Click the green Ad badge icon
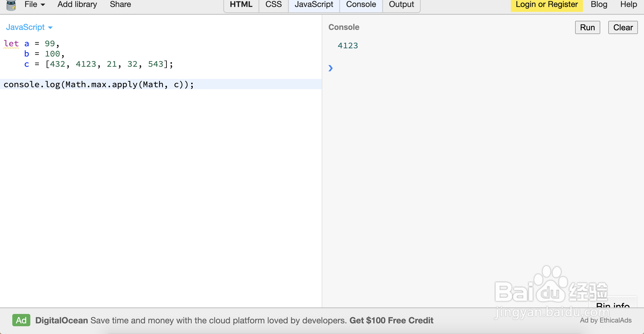644x334 pixels. pyautogui.click(x=21, y=320)
